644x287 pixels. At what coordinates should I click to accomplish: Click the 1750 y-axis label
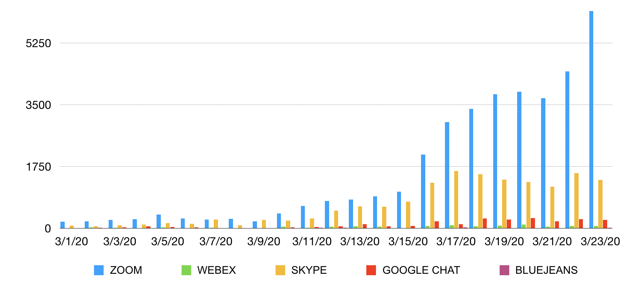coord(39,167)
